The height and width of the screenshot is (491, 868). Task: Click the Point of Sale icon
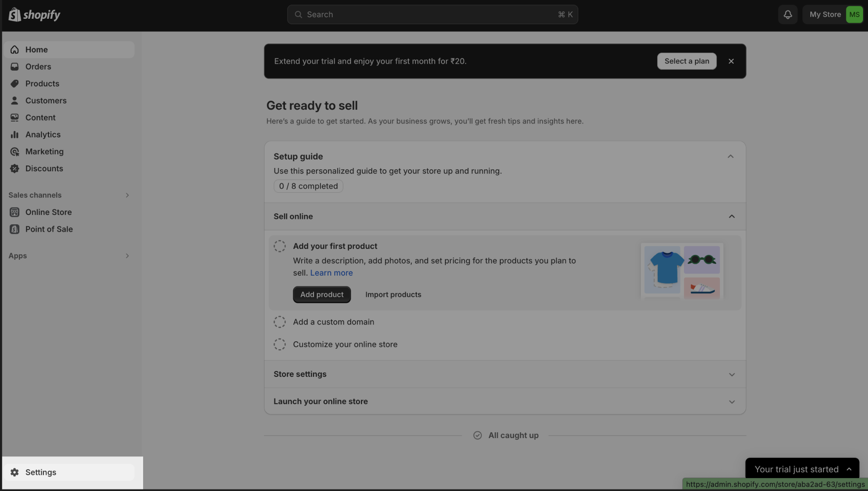point(15,229)
